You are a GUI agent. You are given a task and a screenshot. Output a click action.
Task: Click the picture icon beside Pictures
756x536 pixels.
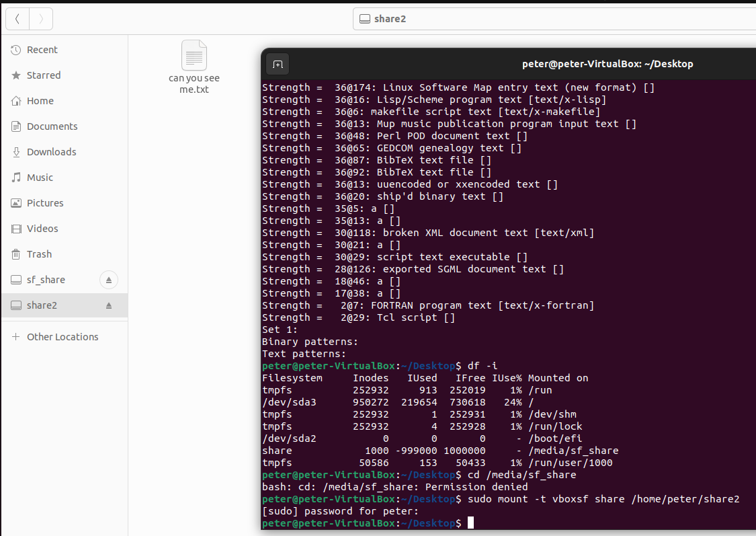pyautogui.click(x=16, y=203)
